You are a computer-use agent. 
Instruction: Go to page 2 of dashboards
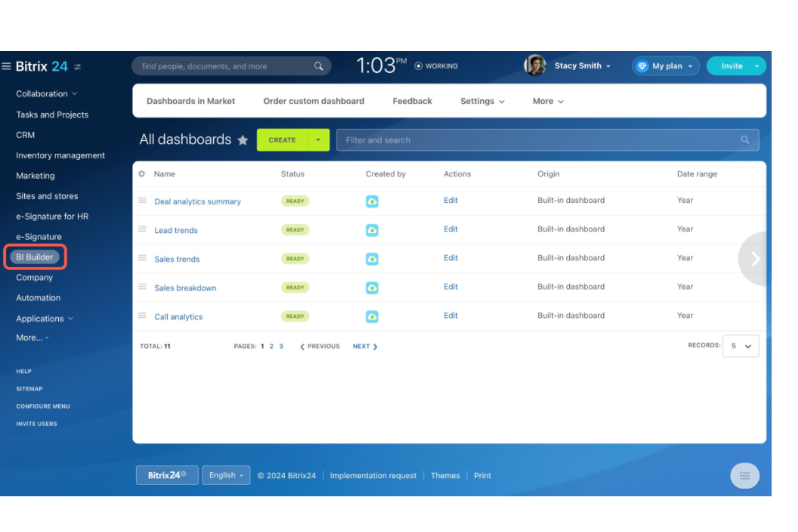click(271, 347)
